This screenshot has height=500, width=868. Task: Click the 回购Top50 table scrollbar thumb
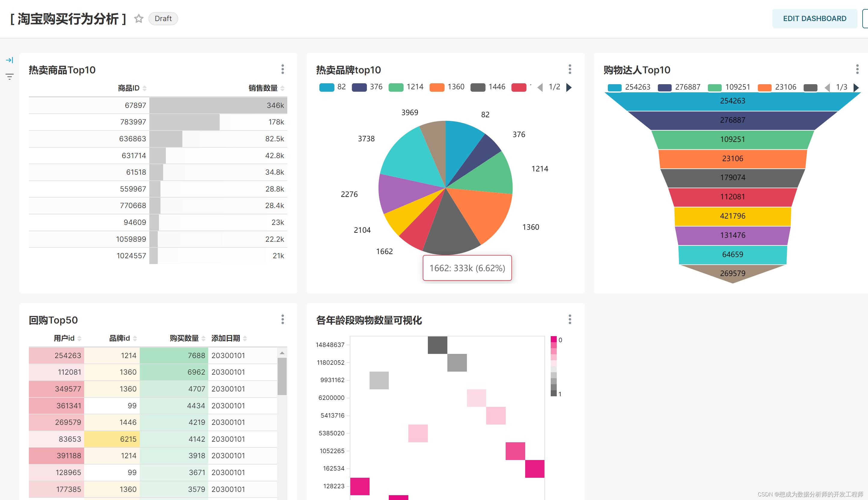[x=282, y=376]
